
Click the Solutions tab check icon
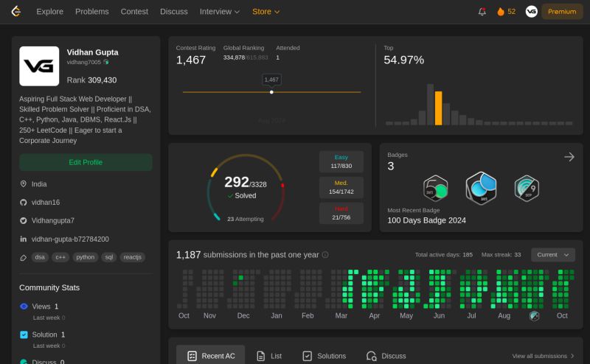[x=308, y=356]
